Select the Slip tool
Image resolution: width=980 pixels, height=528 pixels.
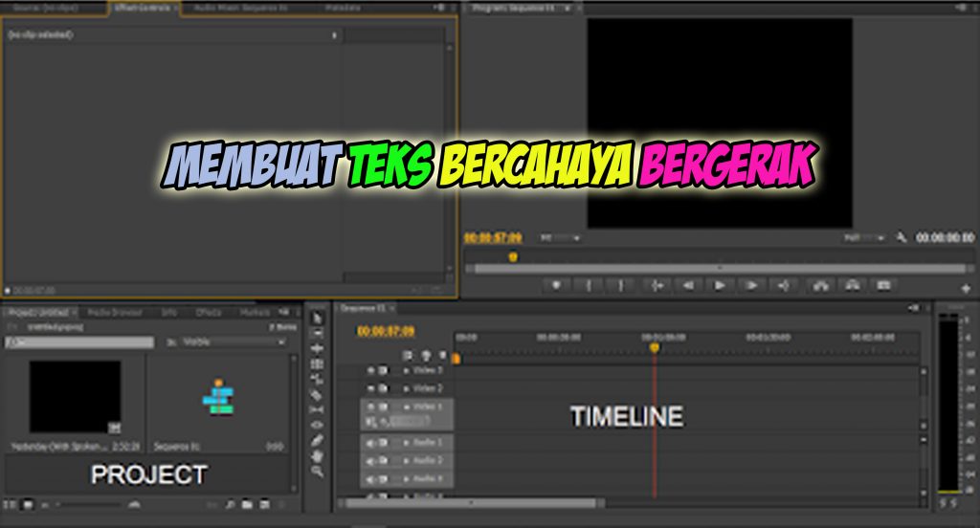(317, 410)
